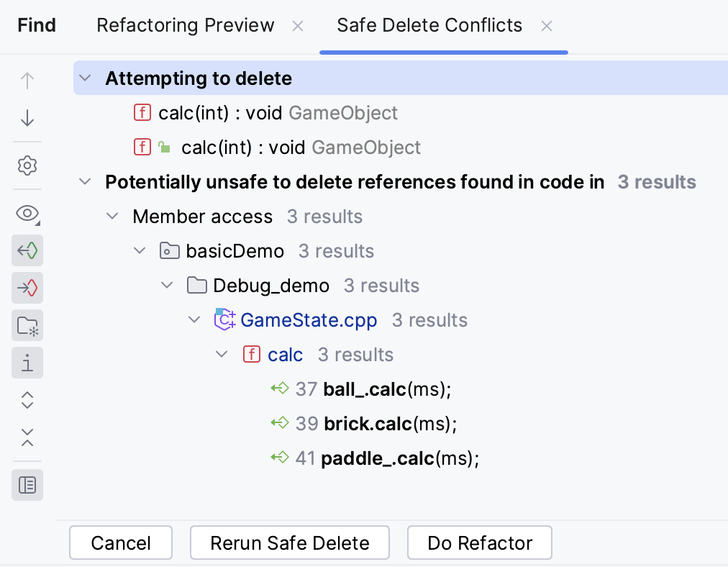Open the Find tool window settings gear
The height and width of the screenshot is (567, 728).
(x=27, y=165)
